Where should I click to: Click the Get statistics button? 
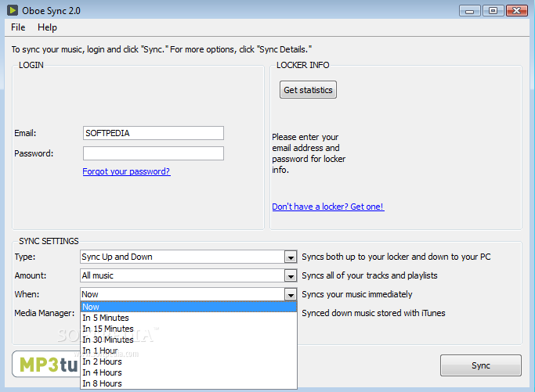308,90
